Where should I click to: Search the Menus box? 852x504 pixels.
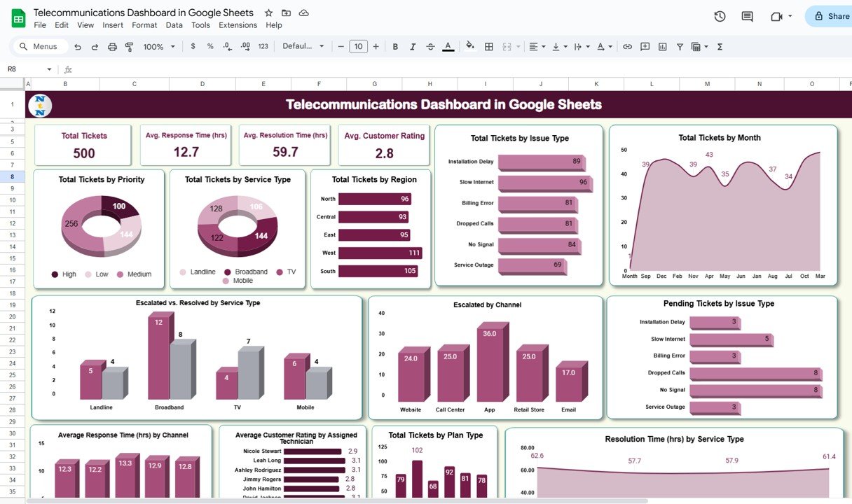pyautogui.click(x=40, y=47)
